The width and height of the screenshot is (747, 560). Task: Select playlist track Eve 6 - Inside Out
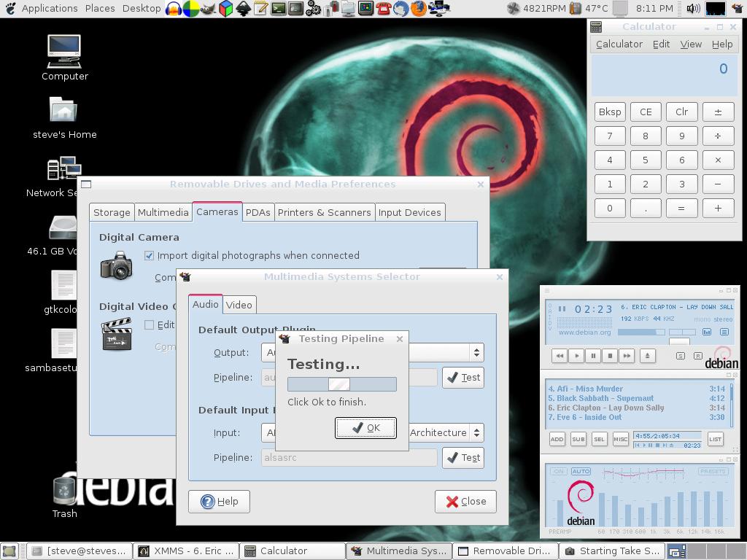[636, 417]
